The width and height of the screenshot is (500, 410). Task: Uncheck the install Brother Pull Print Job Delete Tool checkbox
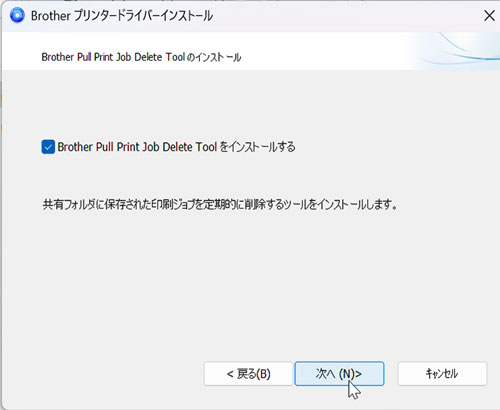click(48, 147)
